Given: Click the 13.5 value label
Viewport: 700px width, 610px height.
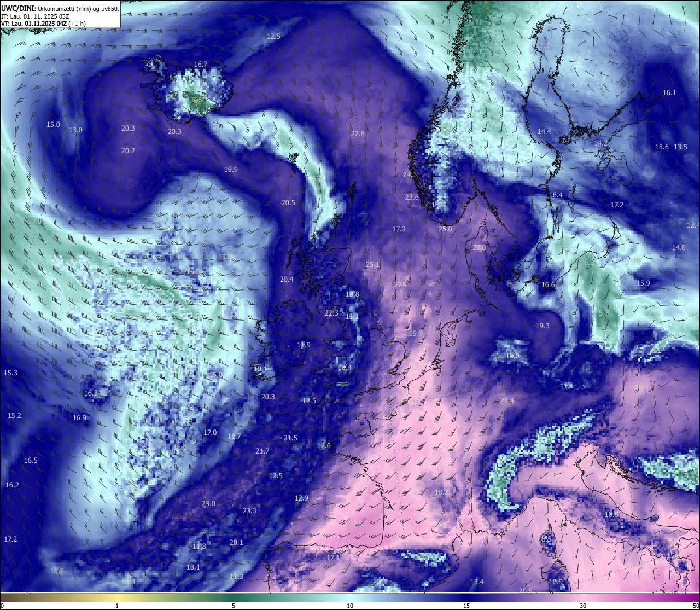Looking at the screenshot, I should tap(680, 147).
